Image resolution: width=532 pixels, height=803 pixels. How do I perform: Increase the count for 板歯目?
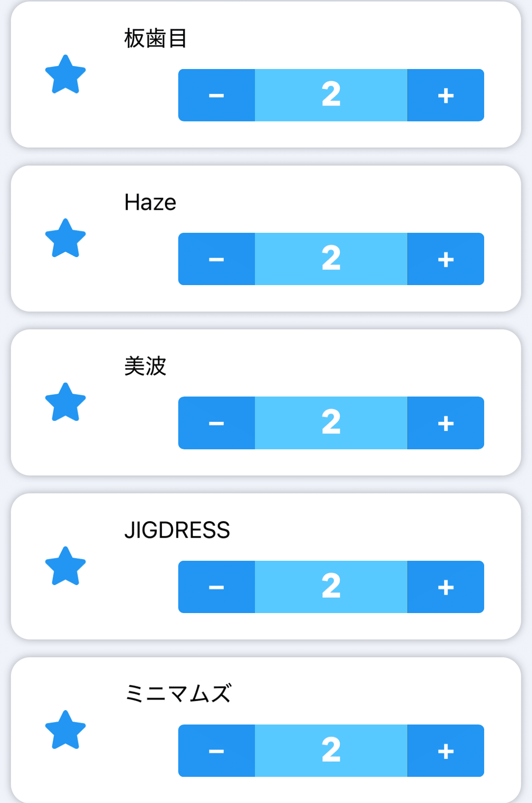coord(446,95)
